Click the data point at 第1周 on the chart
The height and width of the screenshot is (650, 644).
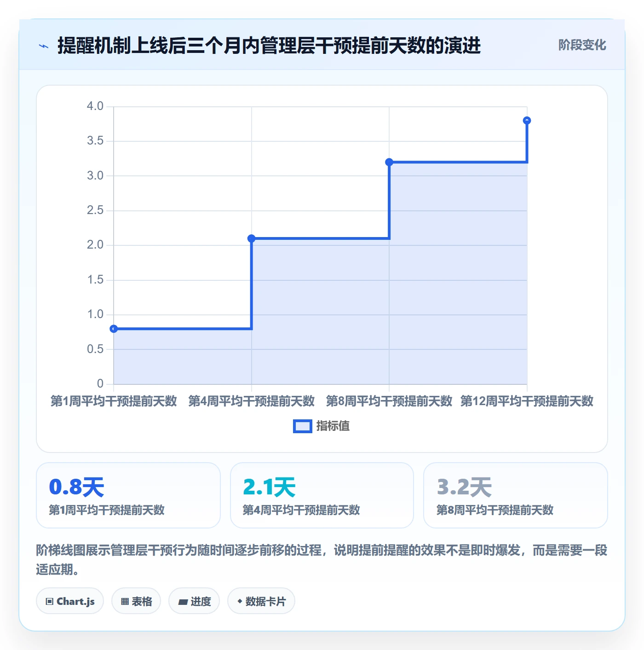coord(114,329)
